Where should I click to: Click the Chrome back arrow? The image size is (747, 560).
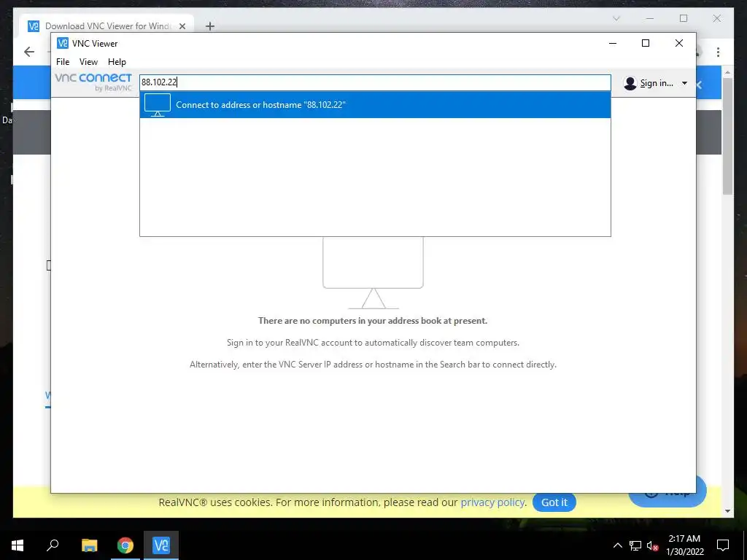pyautogui.click(x=29, y=52)
